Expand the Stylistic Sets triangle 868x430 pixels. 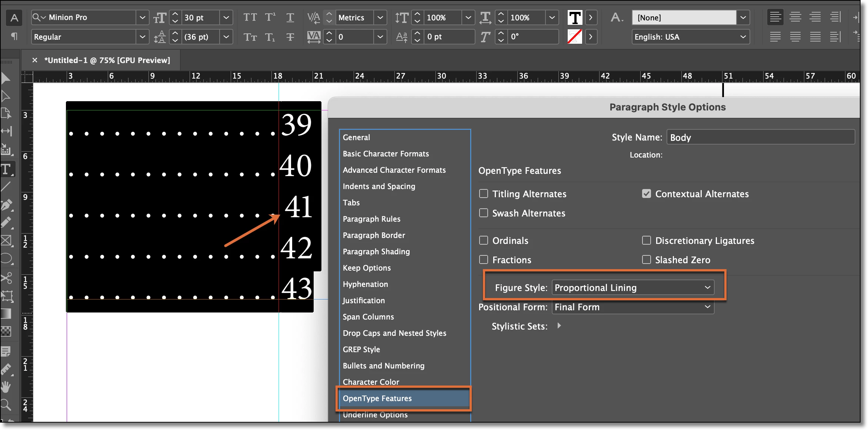click(559, 326)
